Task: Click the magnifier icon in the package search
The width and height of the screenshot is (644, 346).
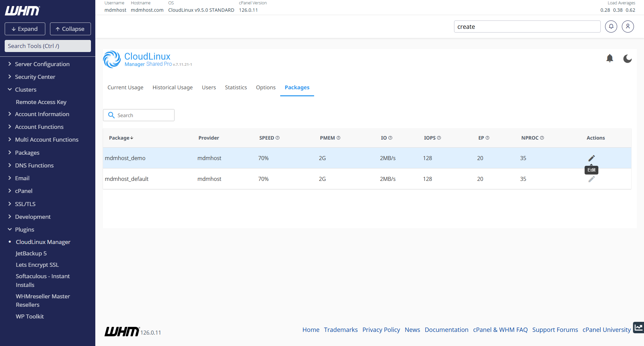Action: pyautogui.click(x=111, y=115)
